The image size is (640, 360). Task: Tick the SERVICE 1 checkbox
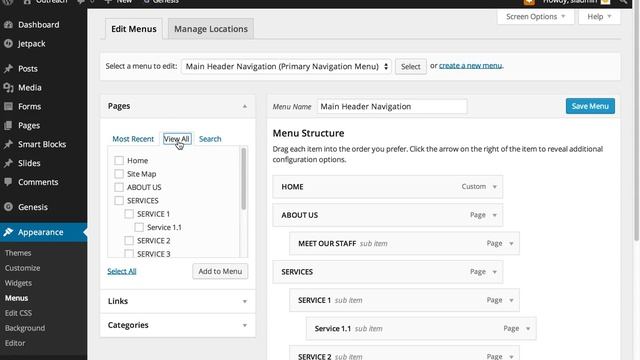pyautogui.click(x=129, y=214)
